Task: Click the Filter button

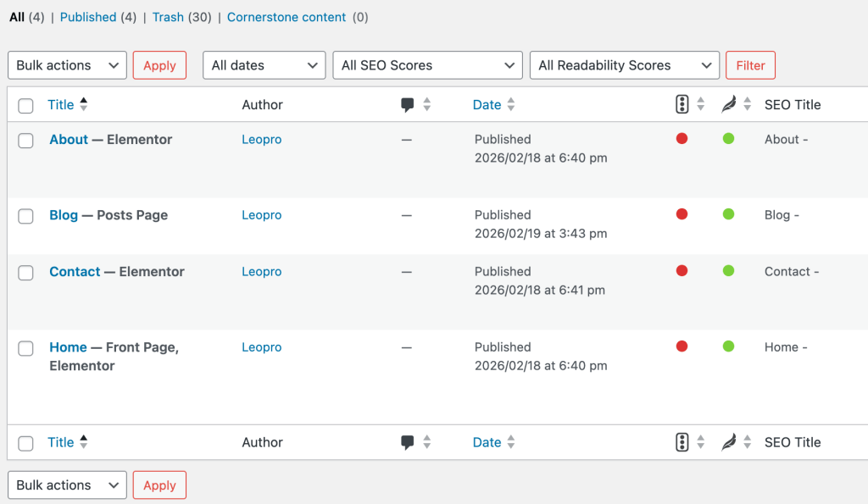Action: (x=750, y=64)
